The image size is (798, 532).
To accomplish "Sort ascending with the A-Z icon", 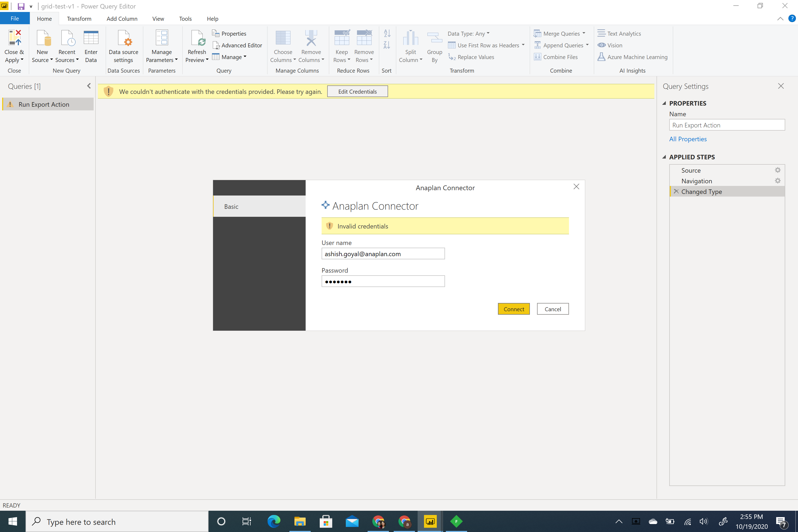I will tap(387, 33).
